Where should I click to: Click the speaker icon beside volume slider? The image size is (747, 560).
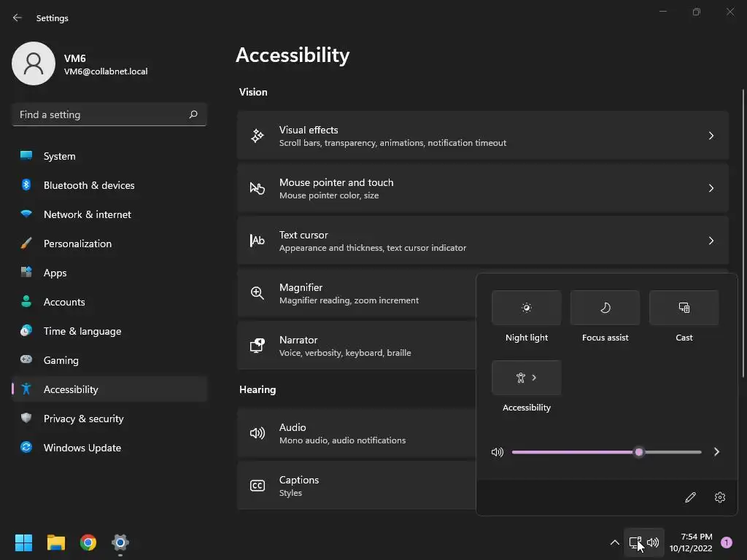click(498, 452)
